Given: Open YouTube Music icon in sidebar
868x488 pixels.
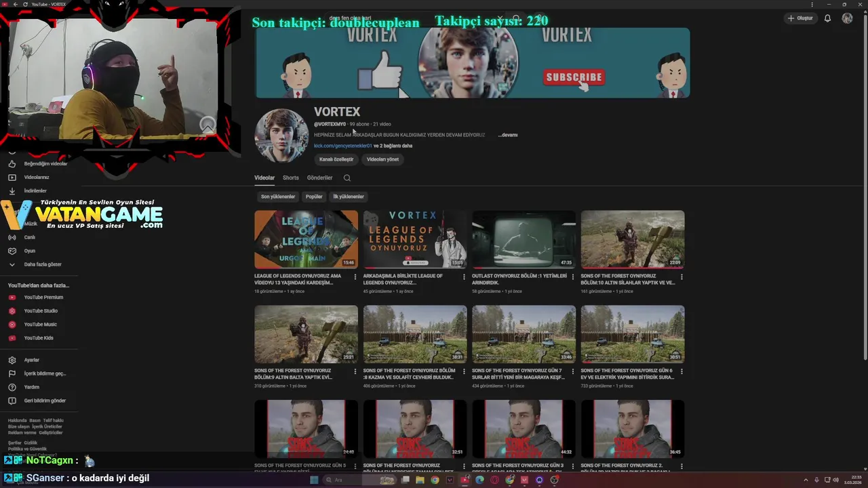Looking at the screenshot, I should click(12, 324).
